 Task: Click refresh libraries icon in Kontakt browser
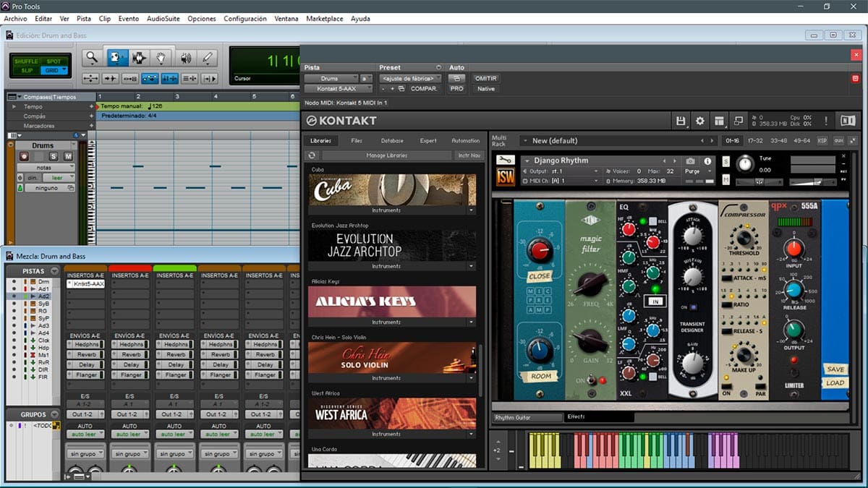click(x=312, y=155)
